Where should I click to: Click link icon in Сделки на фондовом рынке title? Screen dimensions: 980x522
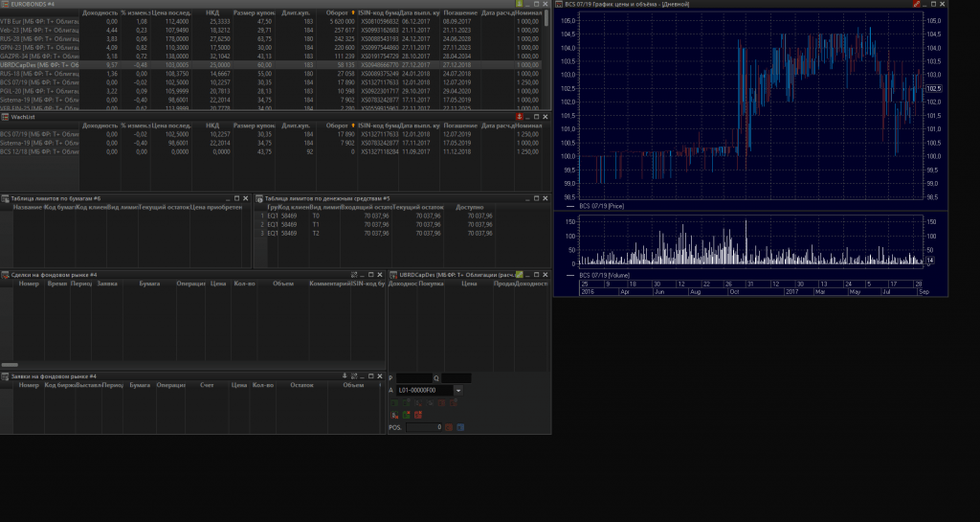[354, 275]
